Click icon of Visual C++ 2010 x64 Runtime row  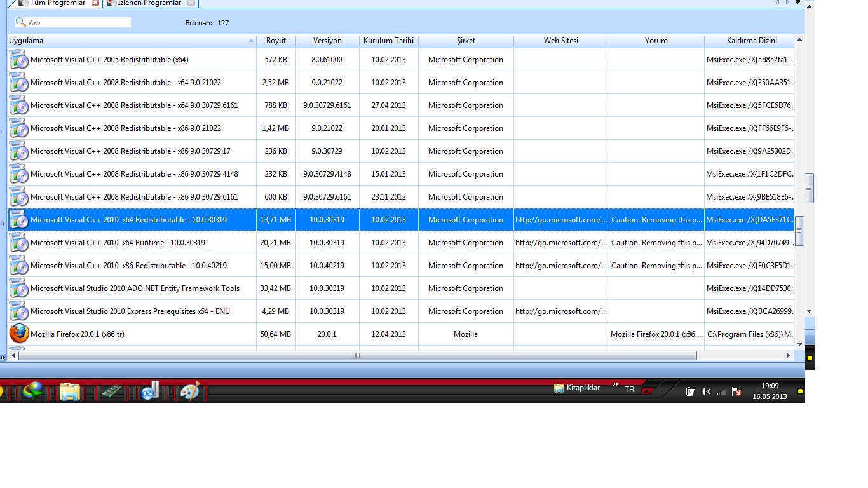[x=19, y=243]
